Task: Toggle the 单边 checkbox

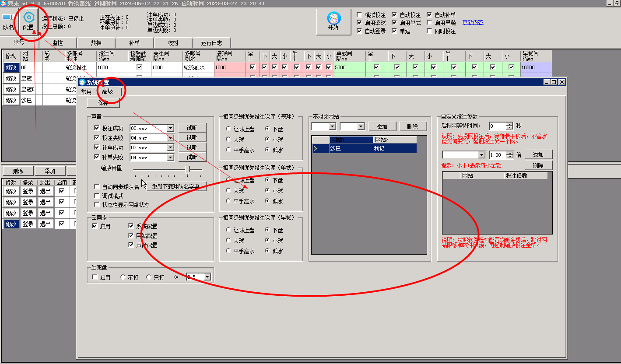Action: pos(394,31)
